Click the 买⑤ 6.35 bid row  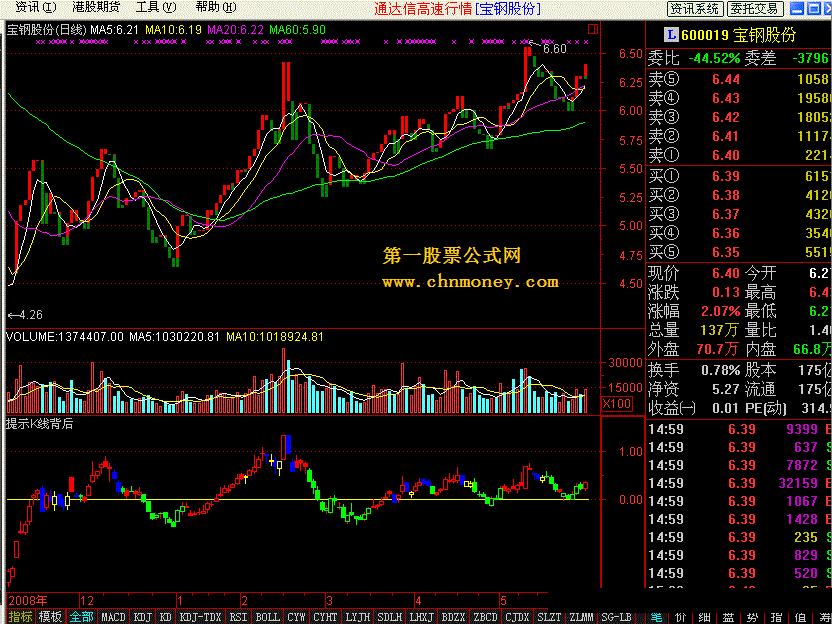[740, 252]
